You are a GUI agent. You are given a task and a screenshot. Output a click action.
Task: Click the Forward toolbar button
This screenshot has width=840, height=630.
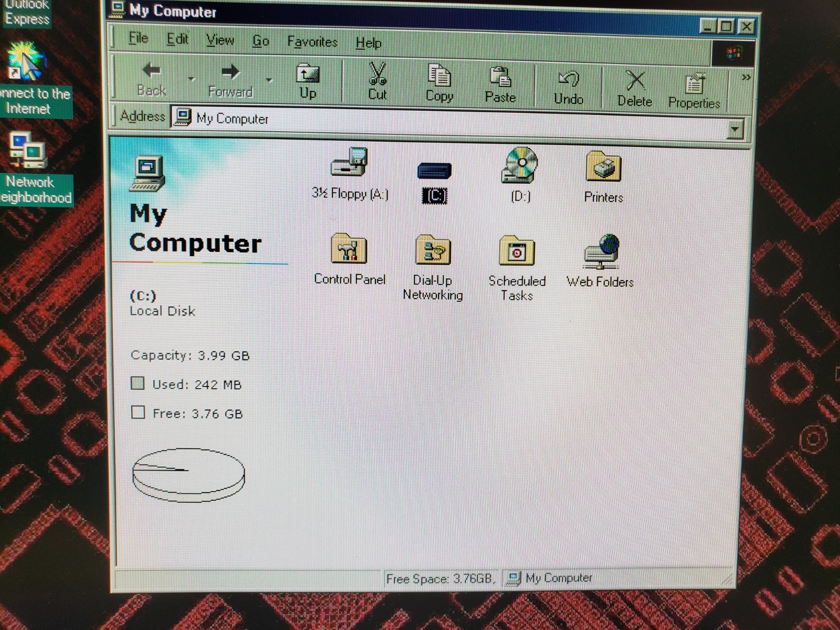tap(230, 81)
